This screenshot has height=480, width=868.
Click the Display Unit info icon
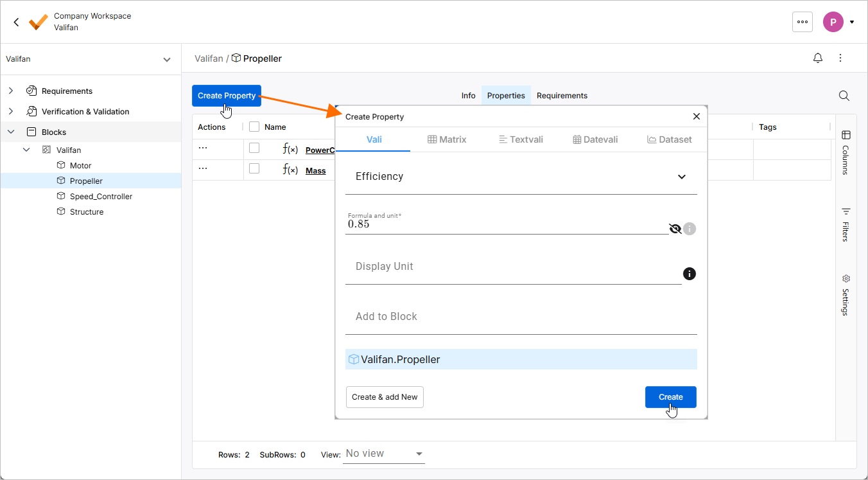coord(690,274)
